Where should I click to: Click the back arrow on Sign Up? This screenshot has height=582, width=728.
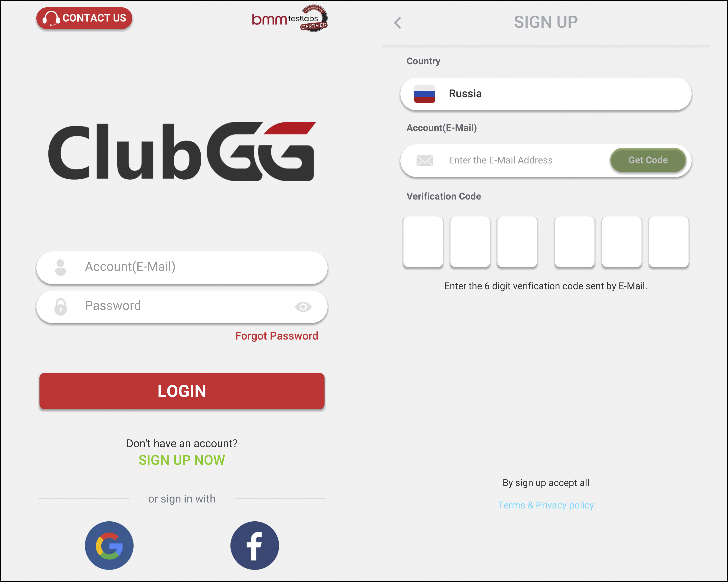397,23
